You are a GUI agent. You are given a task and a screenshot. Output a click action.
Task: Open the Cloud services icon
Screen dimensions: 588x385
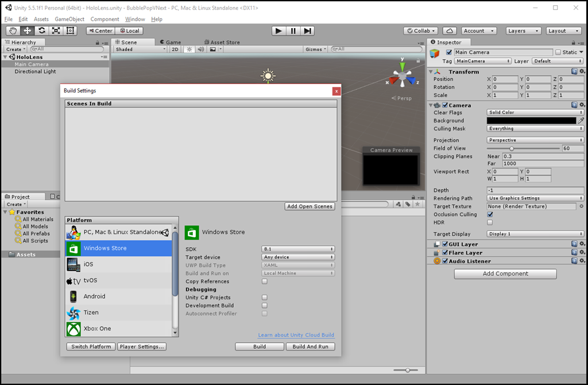coord(450,31)
